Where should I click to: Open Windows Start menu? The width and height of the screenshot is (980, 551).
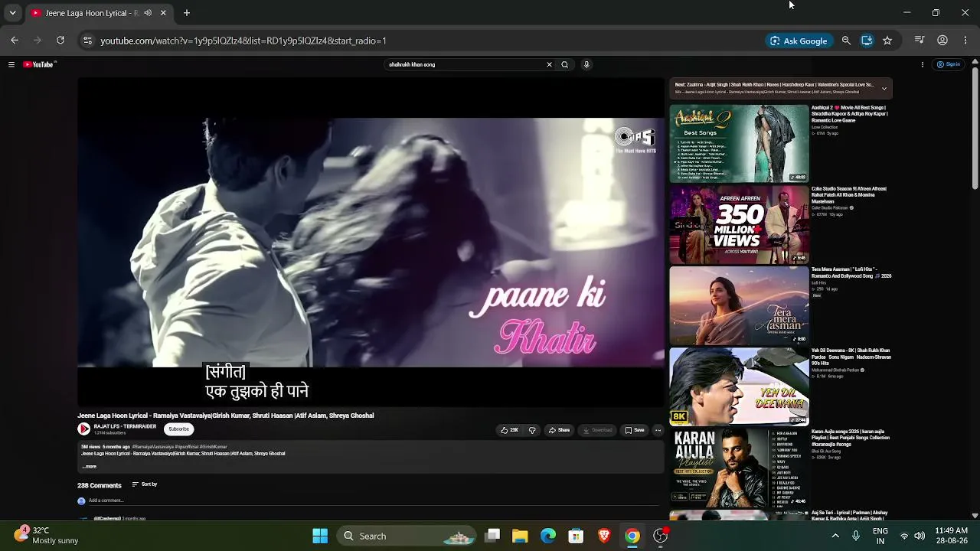pos(320,536)
